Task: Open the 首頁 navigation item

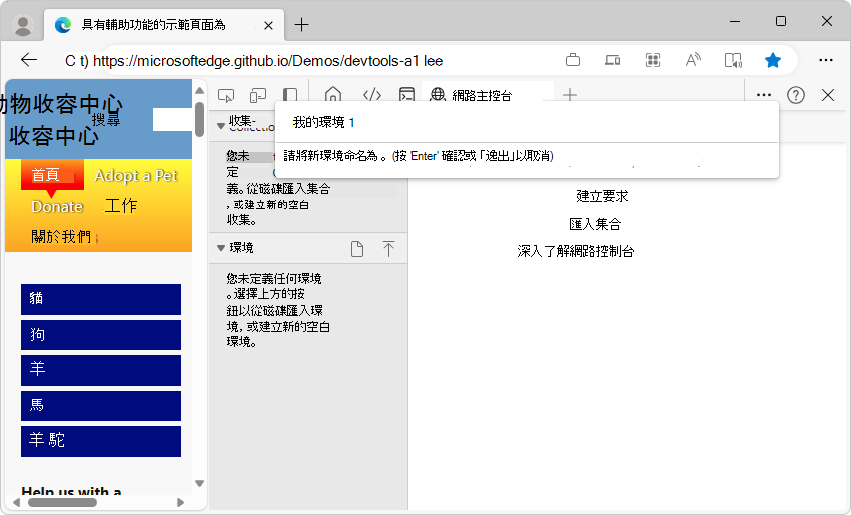Action: [52, 175]
